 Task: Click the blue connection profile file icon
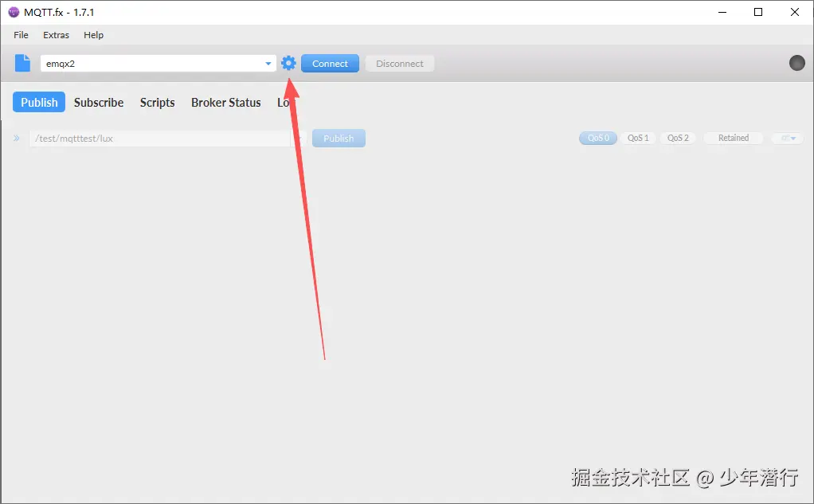(22, 64)
